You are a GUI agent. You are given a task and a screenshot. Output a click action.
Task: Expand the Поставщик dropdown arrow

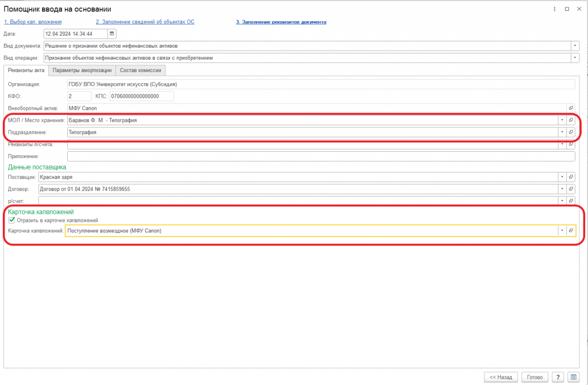click(x=562, y=177)
